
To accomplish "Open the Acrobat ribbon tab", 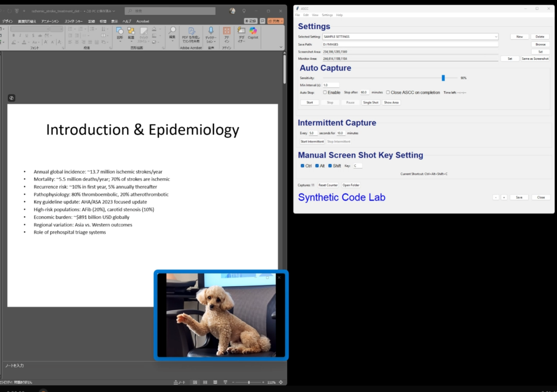I will click(x=143, y=21).
